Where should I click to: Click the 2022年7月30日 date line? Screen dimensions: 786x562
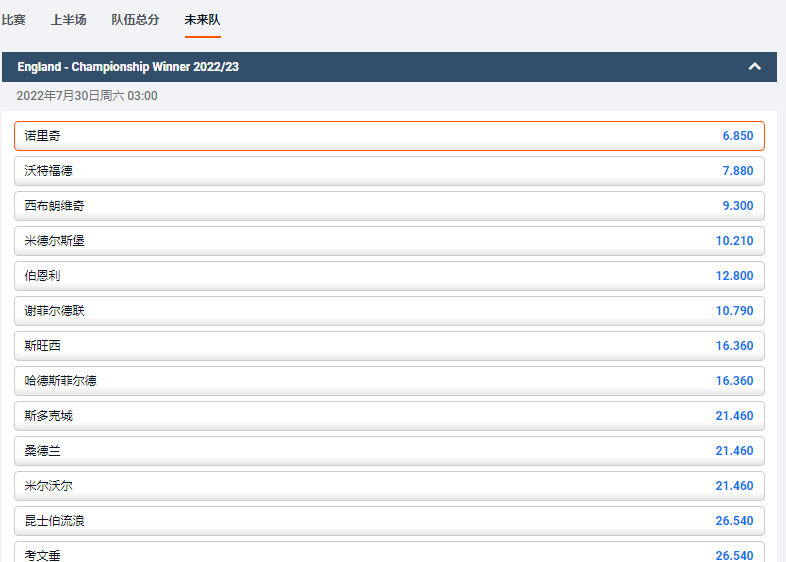pos(87,96)
